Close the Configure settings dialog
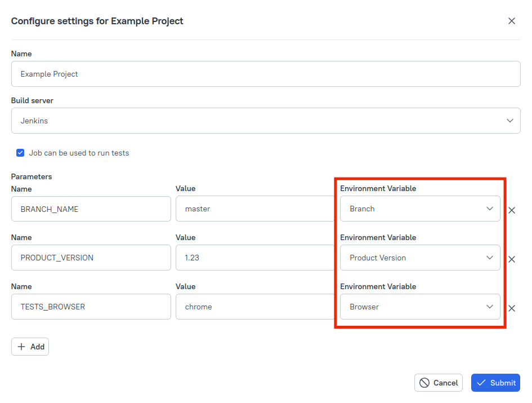 click(x=512, y=21)
